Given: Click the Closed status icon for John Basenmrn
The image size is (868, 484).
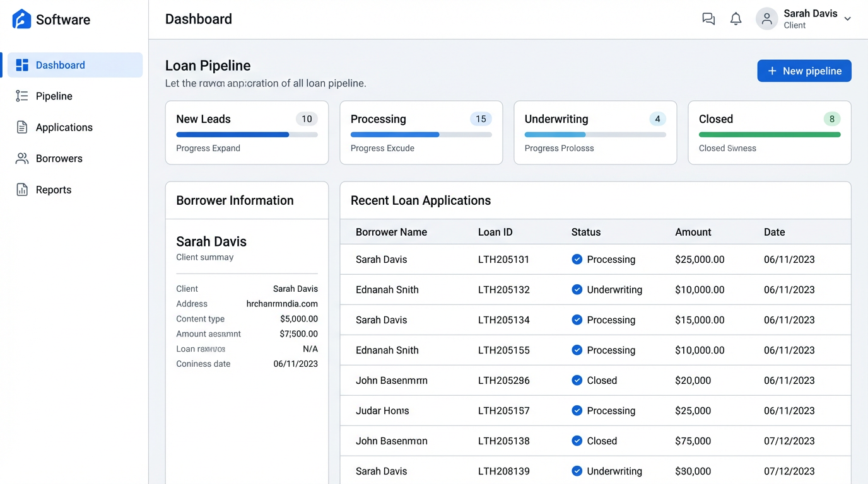Looking at the screenshot, I should [x=577, y=380].
